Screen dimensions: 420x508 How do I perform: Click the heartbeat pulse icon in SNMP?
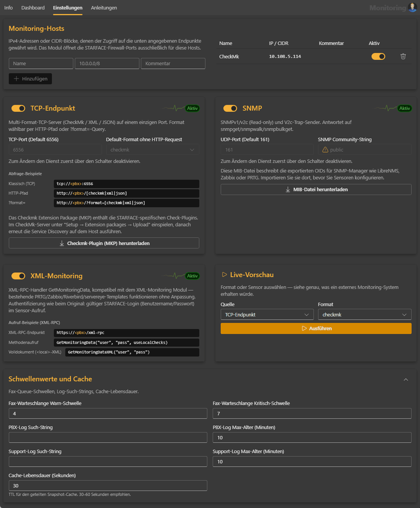coord(385,108)
